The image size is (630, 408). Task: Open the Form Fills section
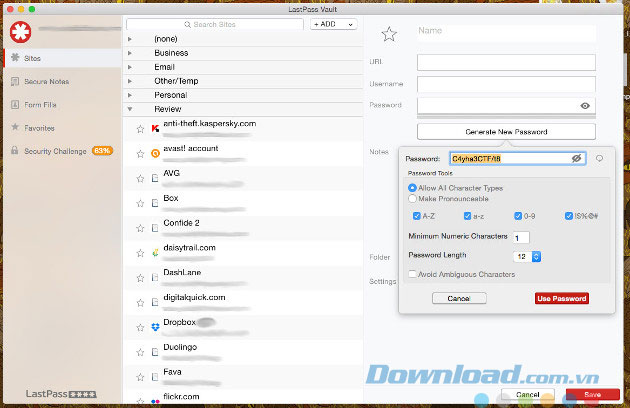pos(63,105)
